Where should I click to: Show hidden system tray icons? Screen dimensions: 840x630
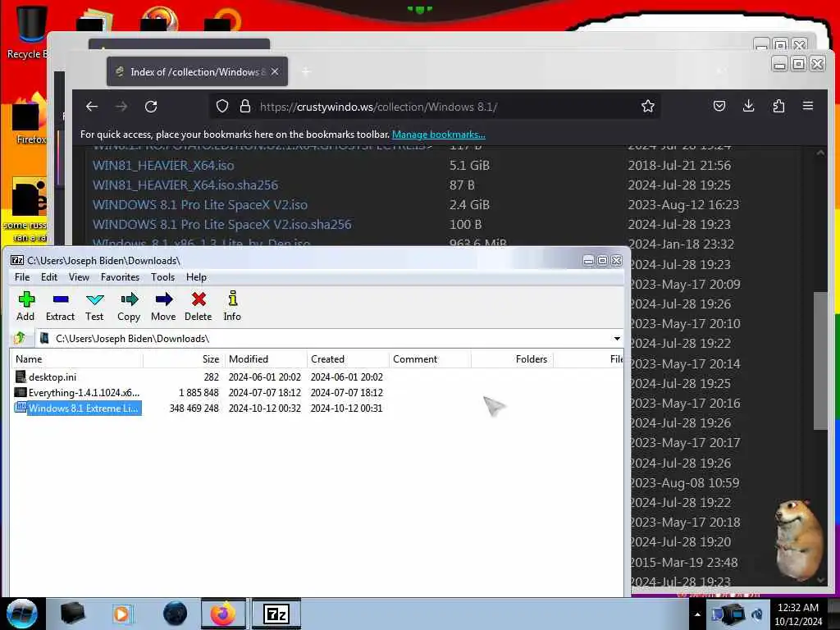(x=697, y=614)
